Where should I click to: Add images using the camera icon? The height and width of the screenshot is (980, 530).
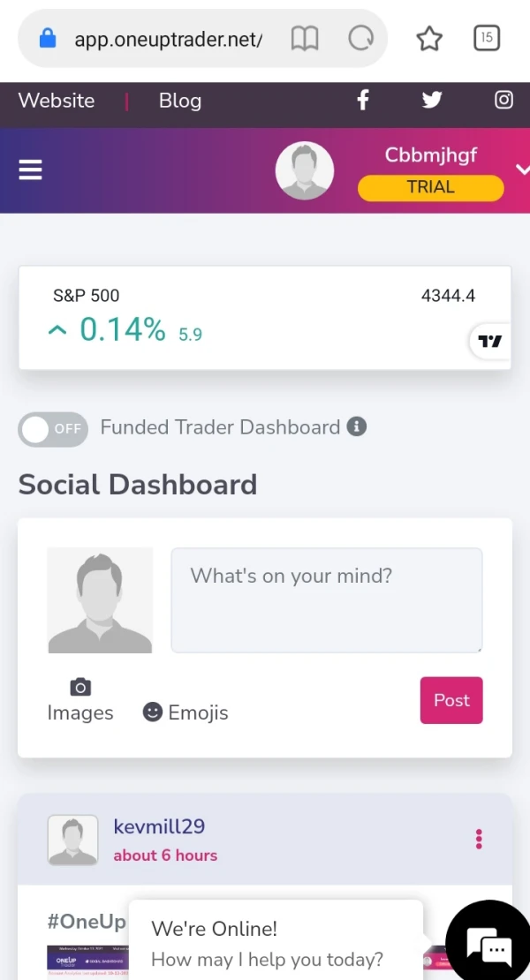[80, 687]
